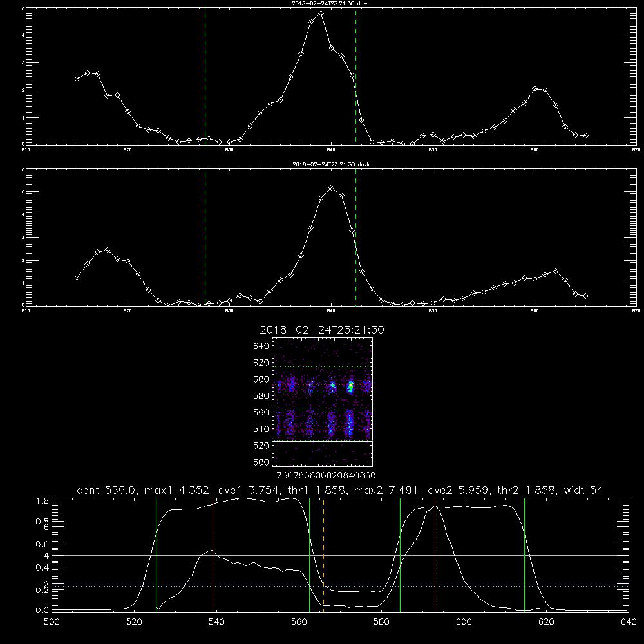
Task: Click upper solid white line in heatmap
Action: coord(323,363)
